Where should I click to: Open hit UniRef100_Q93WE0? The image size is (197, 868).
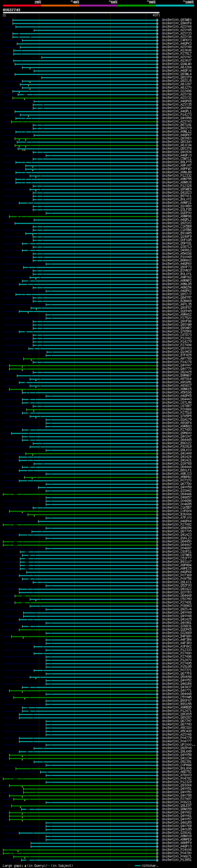pyautogui.click(x=177, y=20)
